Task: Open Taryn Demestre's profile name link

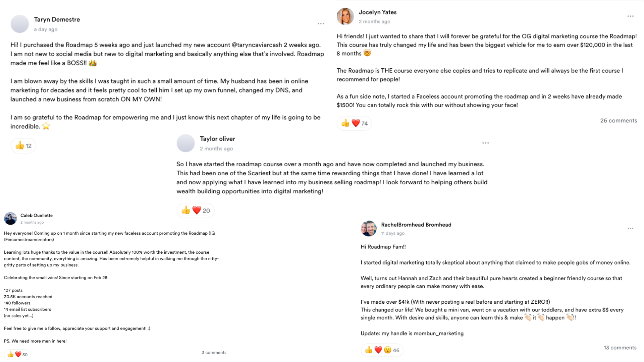Action: [x=57, y=19]
